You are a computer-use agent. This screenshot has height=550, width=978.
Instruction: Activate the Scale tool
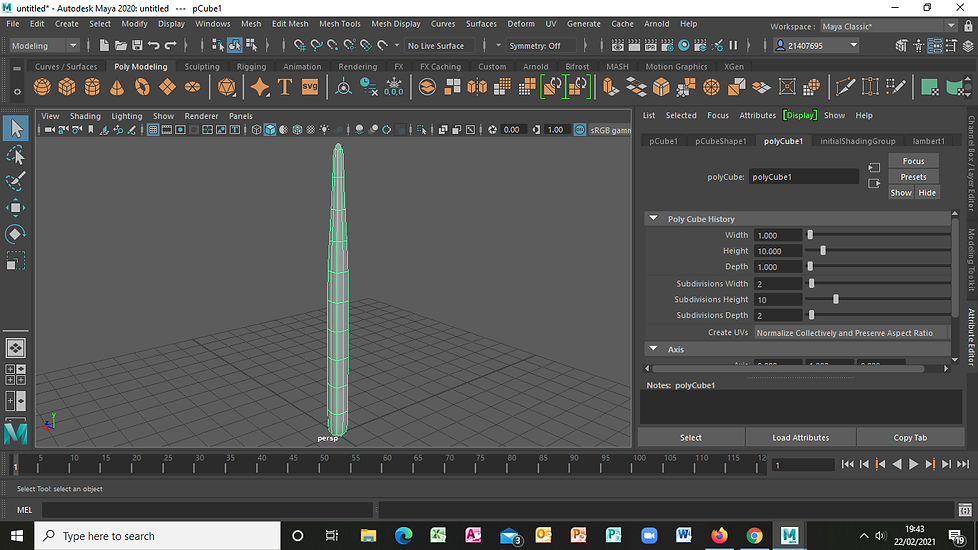point(16,261)
